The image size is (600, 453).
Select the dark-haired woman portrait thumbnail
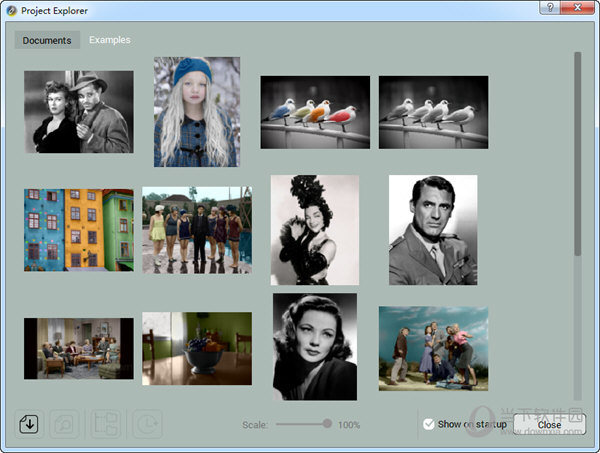pyautogui.click(x=315, y=347)
